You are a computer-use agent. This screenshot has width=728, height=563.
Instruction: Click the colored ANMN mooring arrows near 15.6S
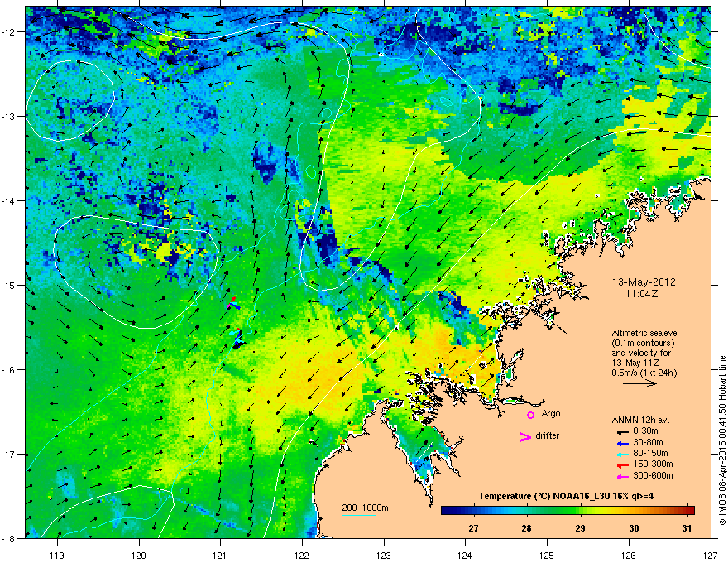tap(237, 337)
